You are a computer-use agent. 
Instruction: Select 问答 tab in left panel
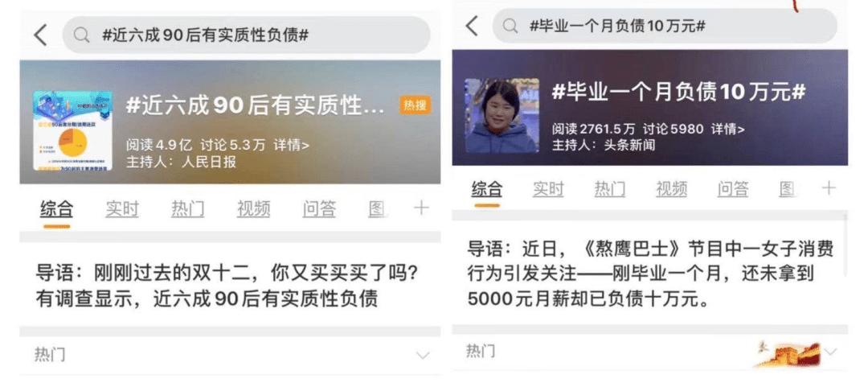coord(319,209)
